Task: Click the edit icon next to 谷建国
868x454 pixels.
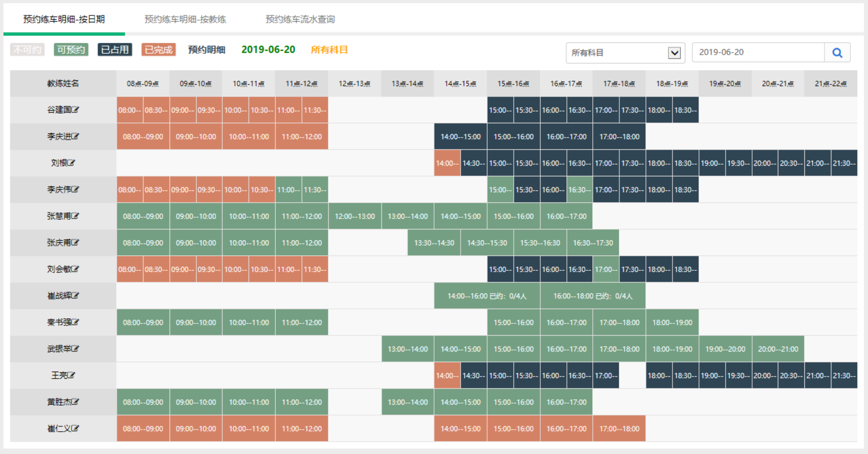Action: coord(75,109)
